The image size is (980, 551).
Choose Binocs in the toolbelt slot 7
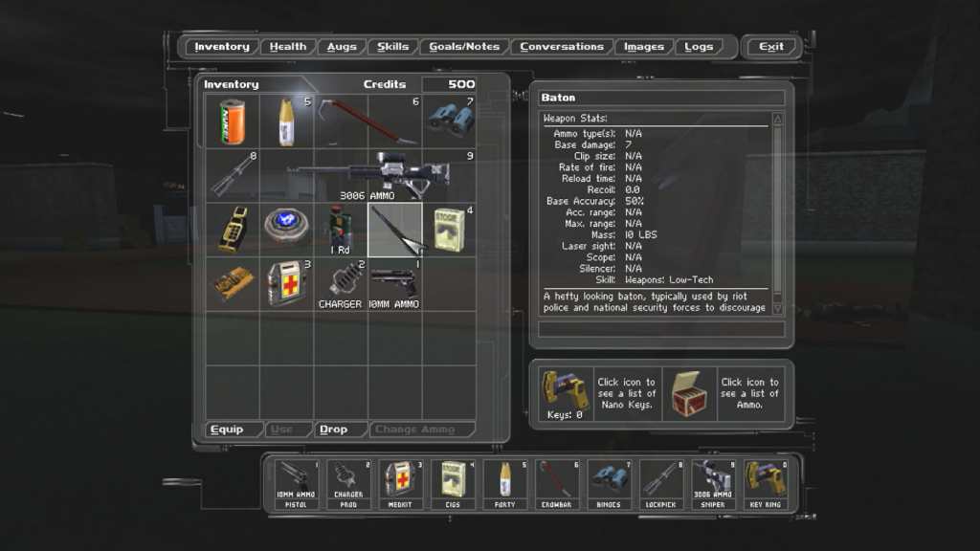click(609, 485)
